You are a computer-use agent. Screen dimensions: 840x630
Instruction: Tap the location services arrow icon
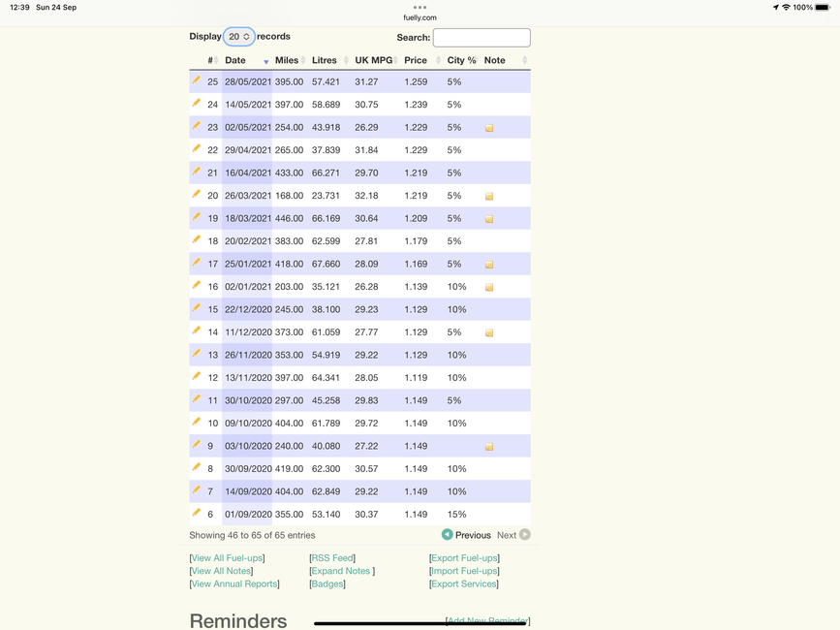(x=775, y=7)
